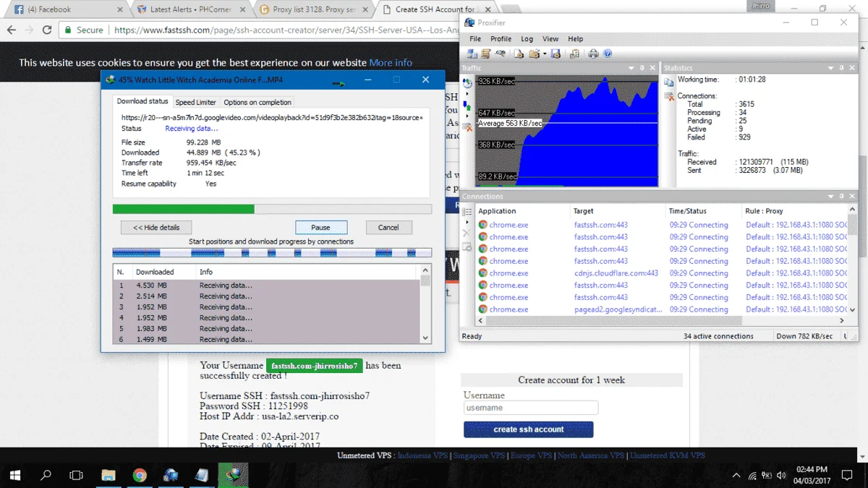Select connection row with 2.514 MB downloaded
The height and width of the screenshot is (488, 868).
[x=266, y=296]
